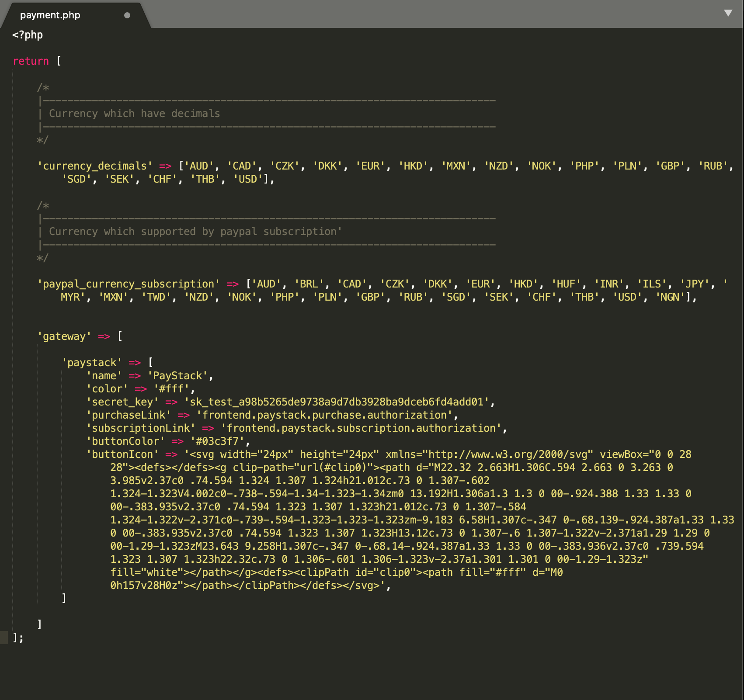Screen dimensions: 744x700
Task: Click the 'buttonIcon' key
Action: pyautogui.click(x=122, y=454)
